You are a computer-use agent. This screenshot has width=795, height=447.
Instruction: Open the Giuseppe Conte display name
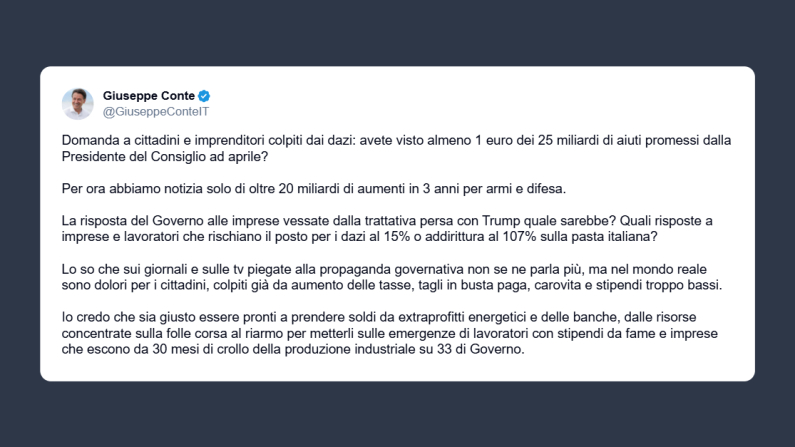tap(149, 96)
